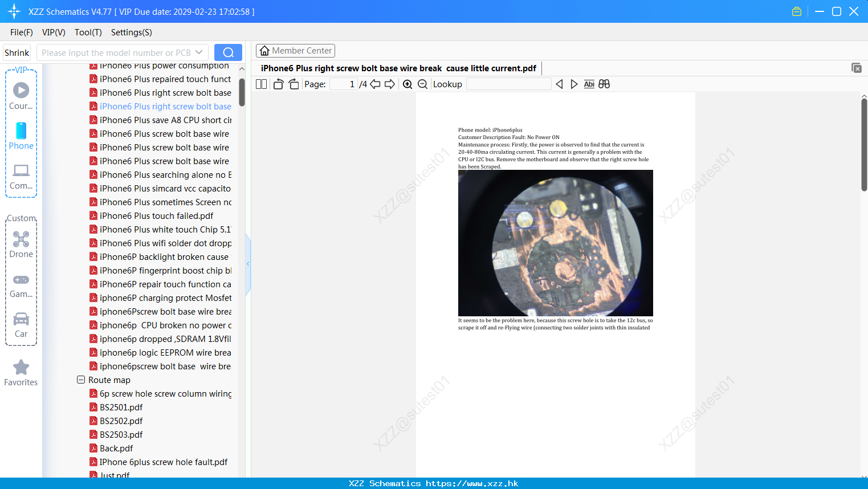
Task: Click the page number field
Action: (344, 84)
